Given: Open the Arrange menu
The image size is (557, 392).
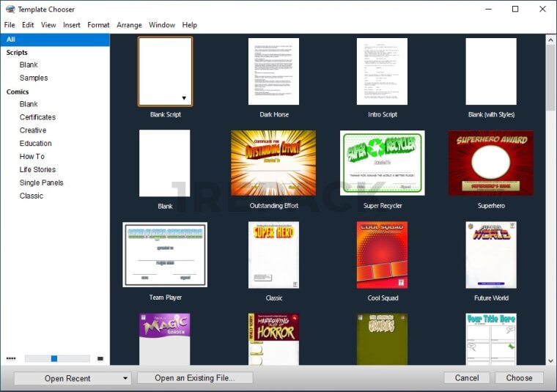Looking at the screenshot, I should point(129,25).
